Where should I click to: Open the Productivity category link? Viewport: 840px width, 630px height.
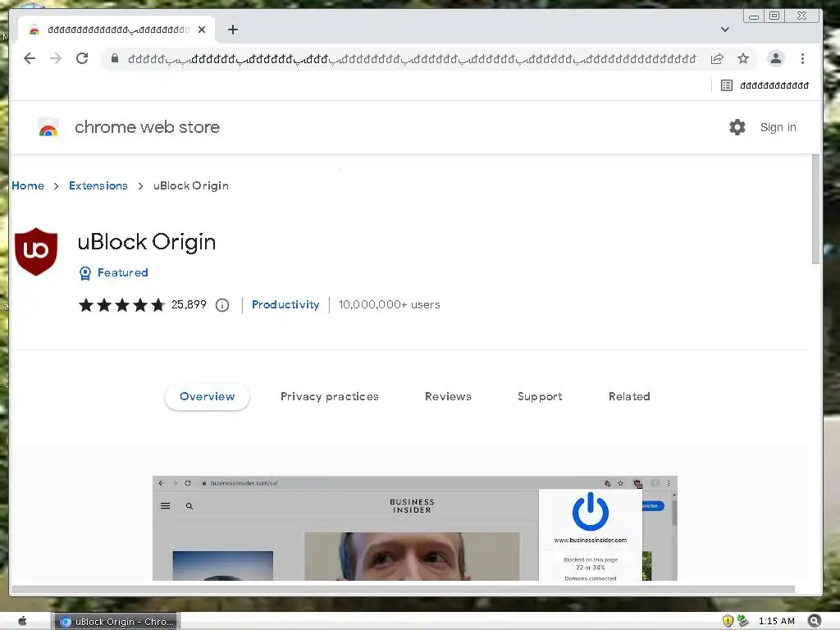coord(285,304)
